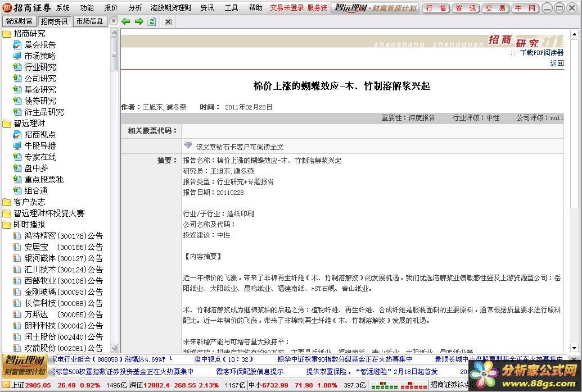This screenshot has width=582, height=392.
Task: Open the 港股期货理财 menu
Action: (x=171, y=7)
